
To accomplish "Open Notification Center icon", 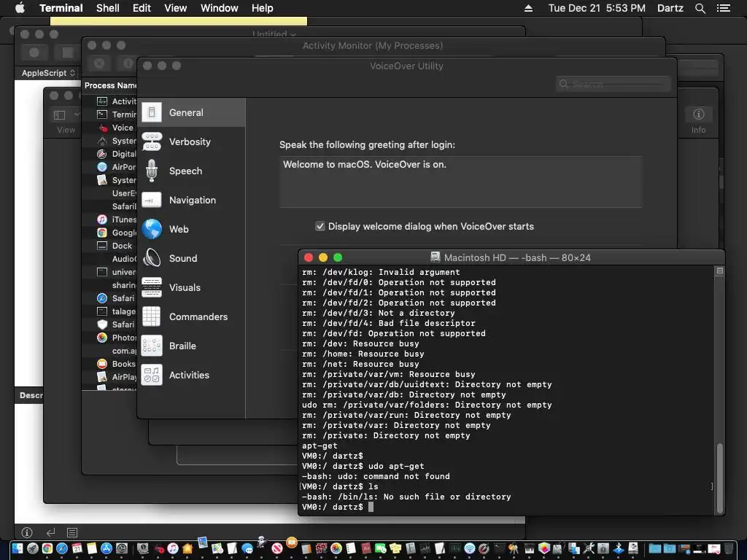I will (723, 8).
